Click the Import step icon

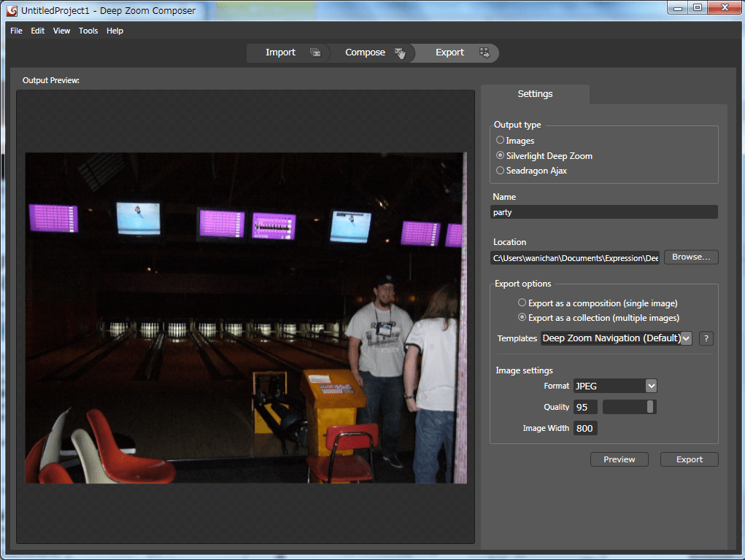pos(315,52)
